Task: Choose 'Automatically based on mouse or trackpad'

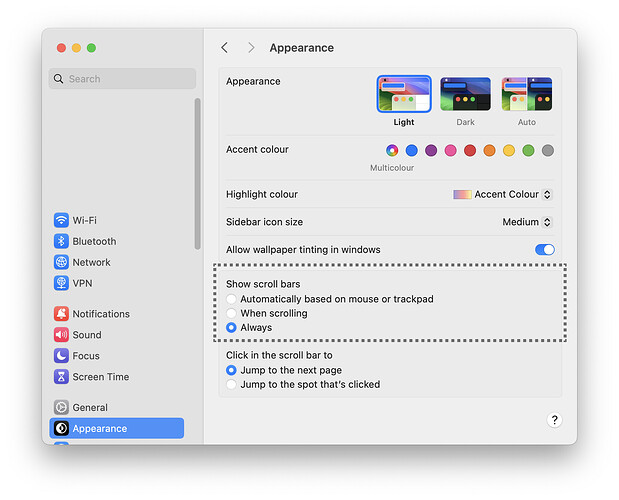Action: coord(232,299)
